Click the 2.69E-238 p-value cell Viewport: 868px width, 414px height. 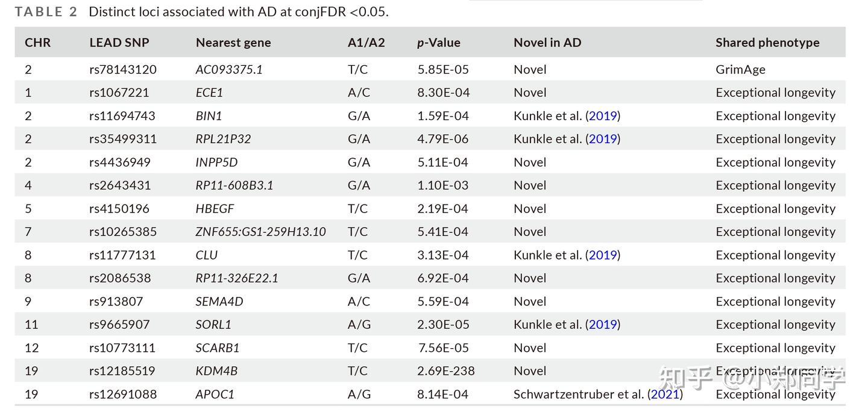tap(446, 371)
